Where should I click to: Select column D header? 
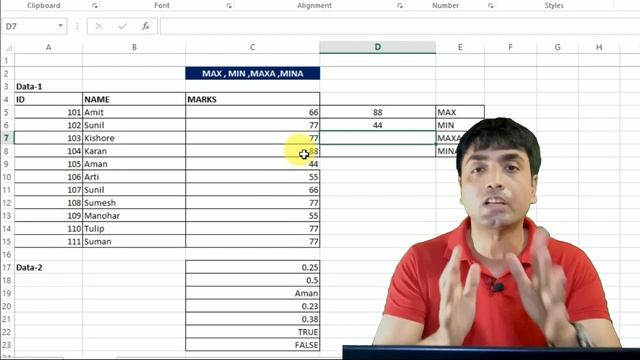coord(378,47)
